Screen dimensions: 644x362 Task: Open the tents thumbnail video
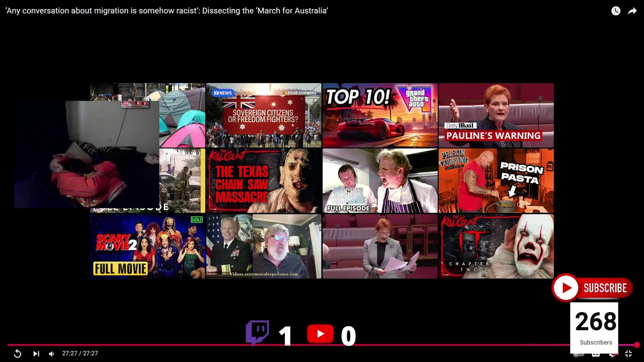[x=182, y=115]
